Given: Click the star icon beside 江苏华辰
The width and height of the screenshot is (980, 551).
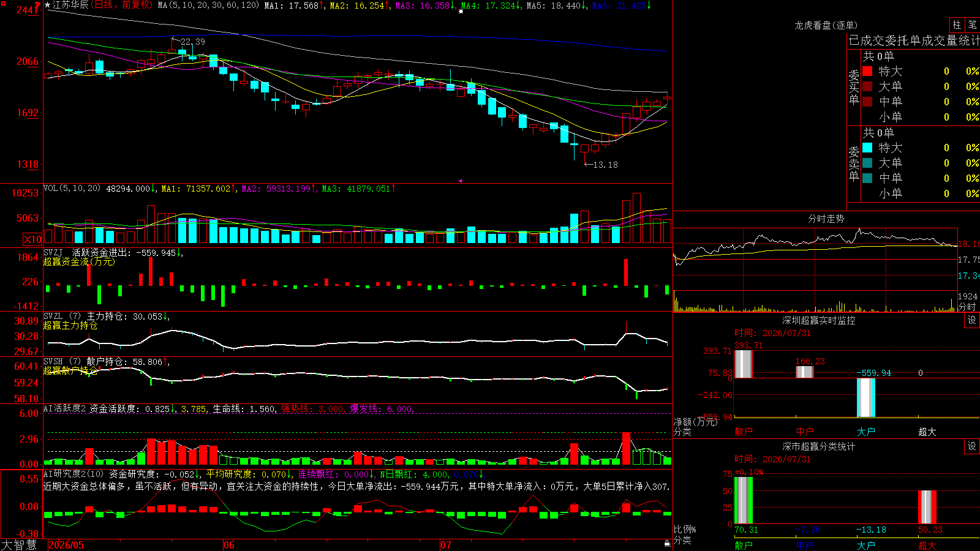Looking at the screenshot, I should coord(48,5).
